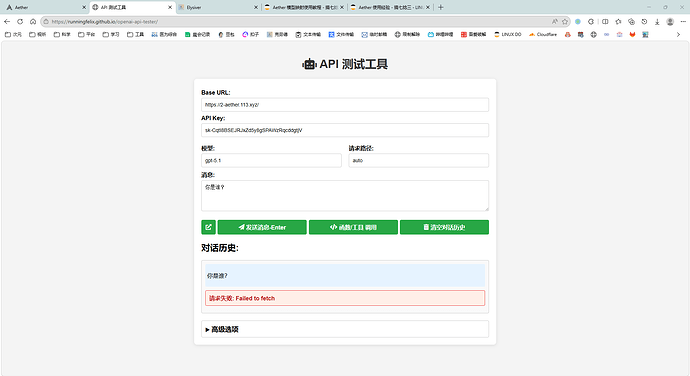
Task: Open the 哔哩哔哩 bookmark
Action: (440, 34)
